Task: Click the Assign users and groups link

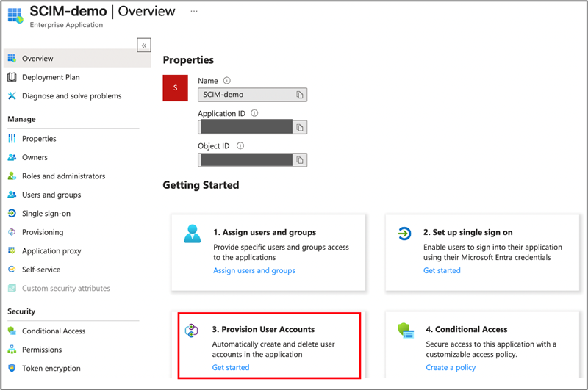Action: pyautogui.click(x=254, y=270)
